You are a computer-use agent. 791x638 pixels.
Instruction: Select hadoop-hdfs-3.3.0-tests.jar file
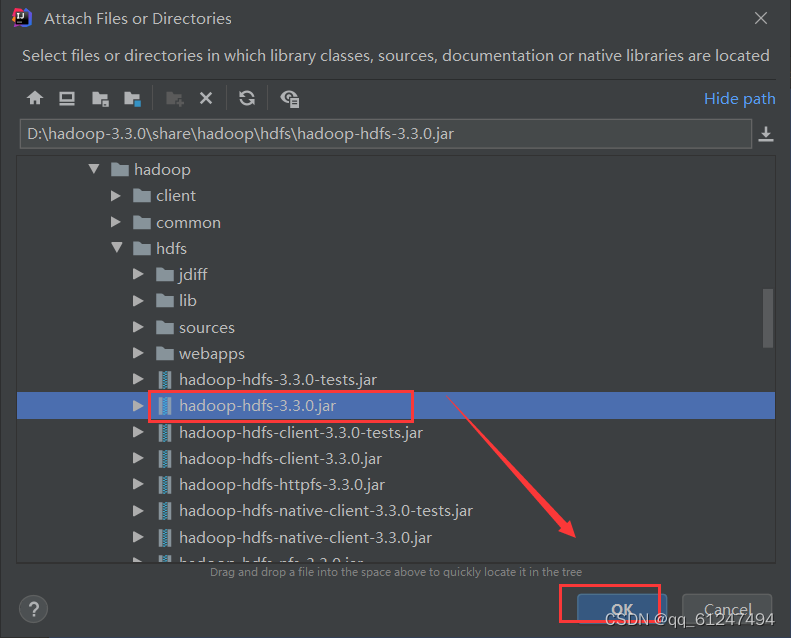pyautogui.click(x=267, y=380)
